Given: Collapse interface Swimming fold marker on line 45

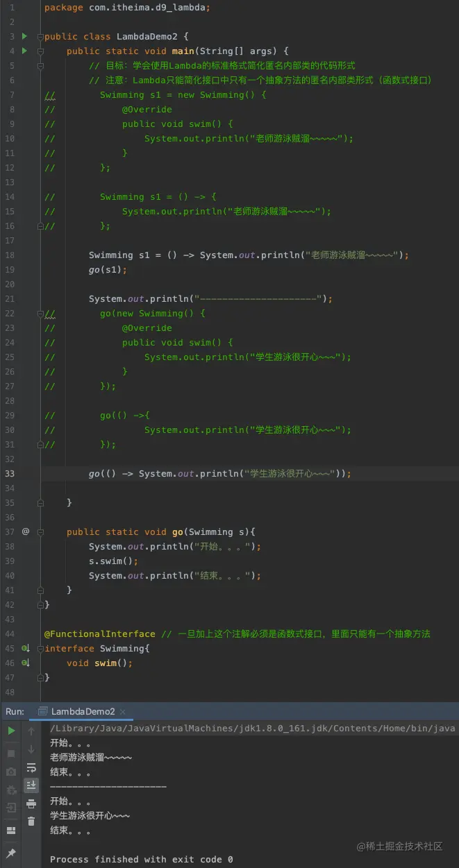Looking at the screenshot, I should point(41,648).
